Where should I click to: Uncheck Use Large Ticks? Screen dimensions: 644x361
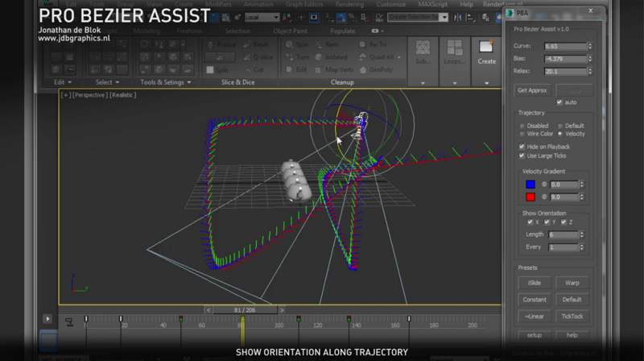pyautogui.click(x=522, y=156)
